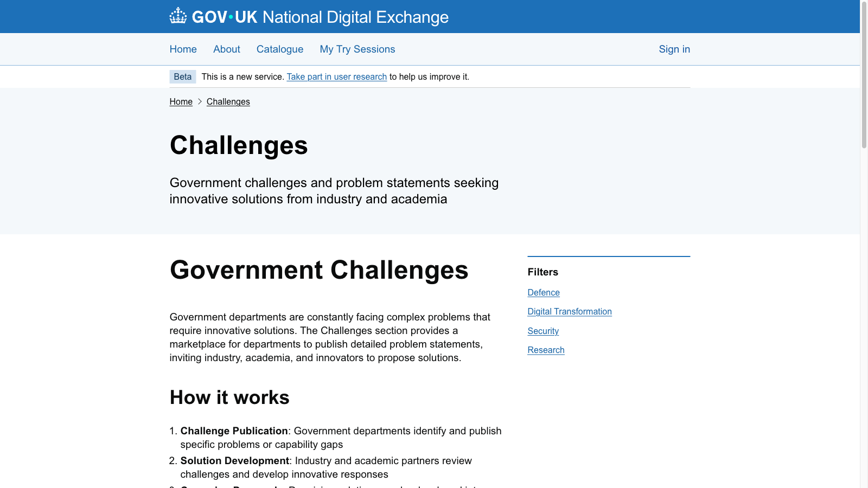Click the How it works heading
Image resolution: width=868 pixels, height=488 pixels.
click(229, 397)
